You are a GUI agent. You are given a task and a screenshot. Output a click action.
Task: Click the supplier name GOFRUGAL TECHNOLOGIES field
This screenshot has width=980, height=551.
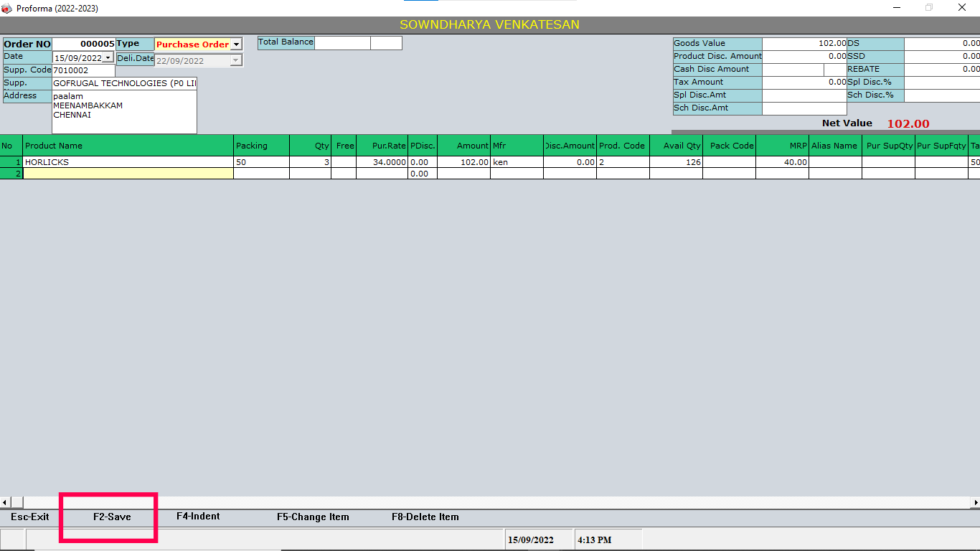click(x=124, y=83)
